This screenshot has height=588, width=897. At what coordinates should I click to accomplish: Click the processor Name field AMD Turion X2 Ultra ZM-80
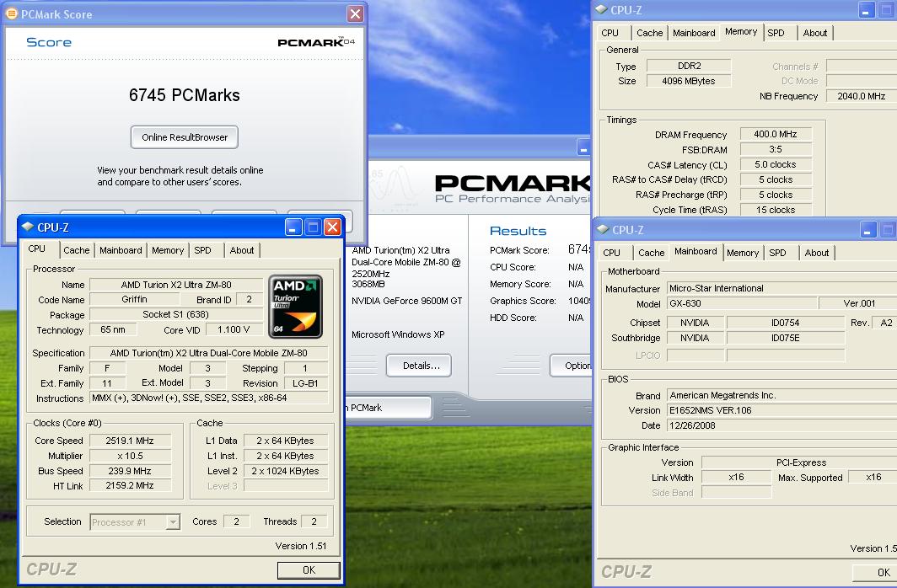click(x=176, y=285)
